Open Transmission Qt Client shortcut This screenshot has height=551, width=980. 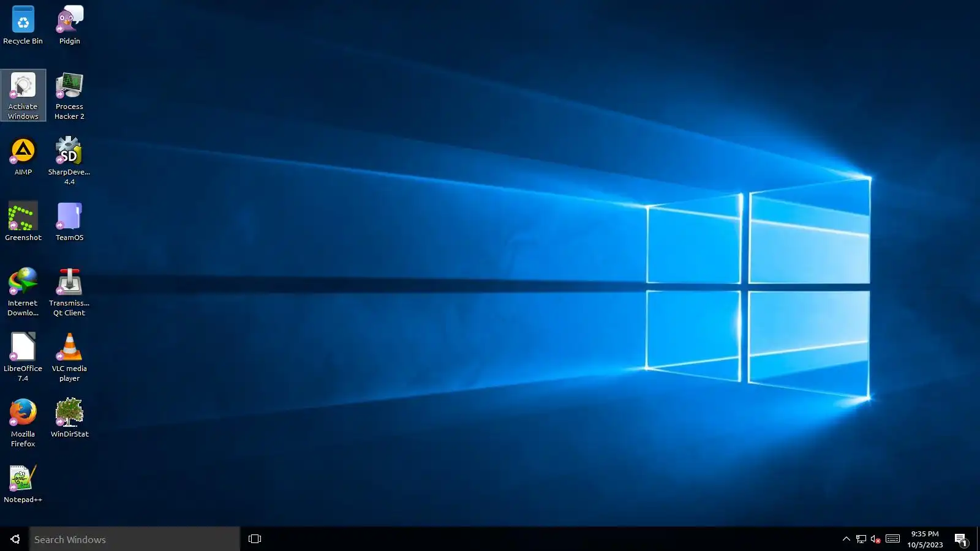click(x=69, y=292)
